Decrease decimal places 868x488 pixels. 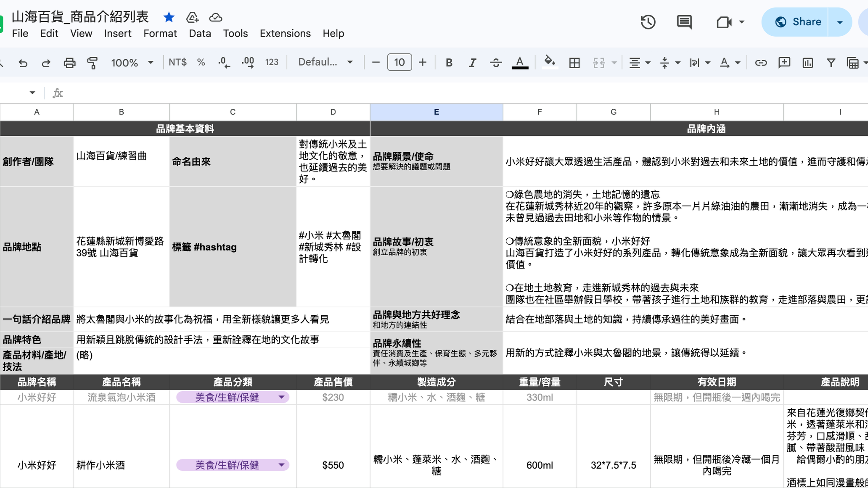224,62
